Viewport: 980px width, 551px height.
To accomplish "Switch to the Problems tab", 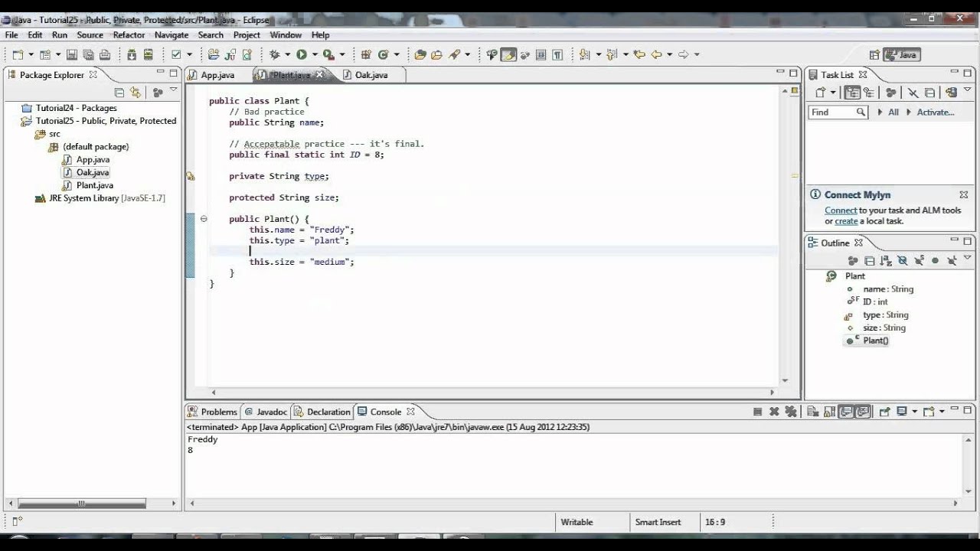I will pos(213,412).
